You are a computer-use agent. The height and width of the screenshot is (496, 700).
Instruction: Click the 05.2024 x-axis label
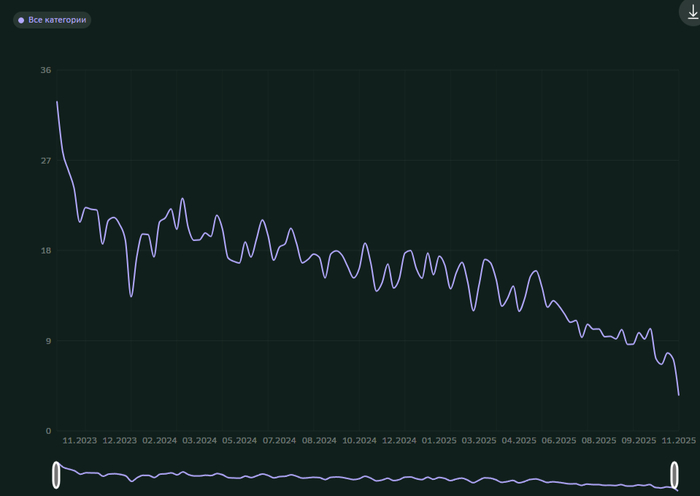239,440
